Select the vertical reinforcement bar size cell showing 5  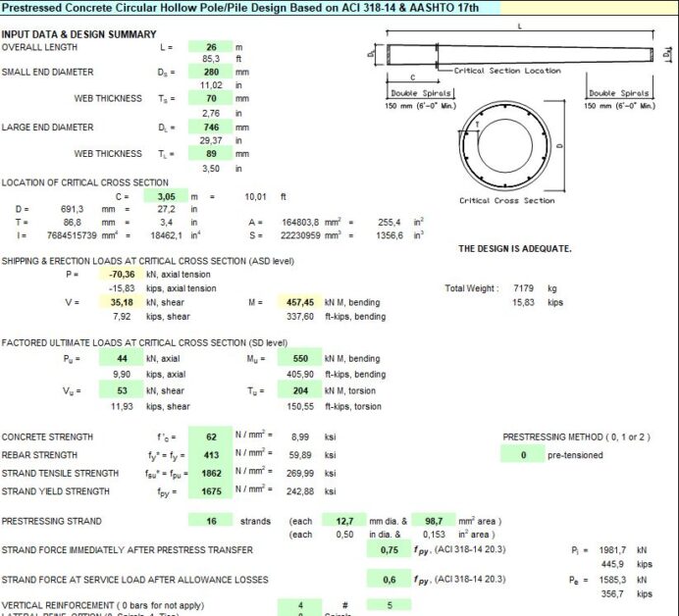[389, 605]
